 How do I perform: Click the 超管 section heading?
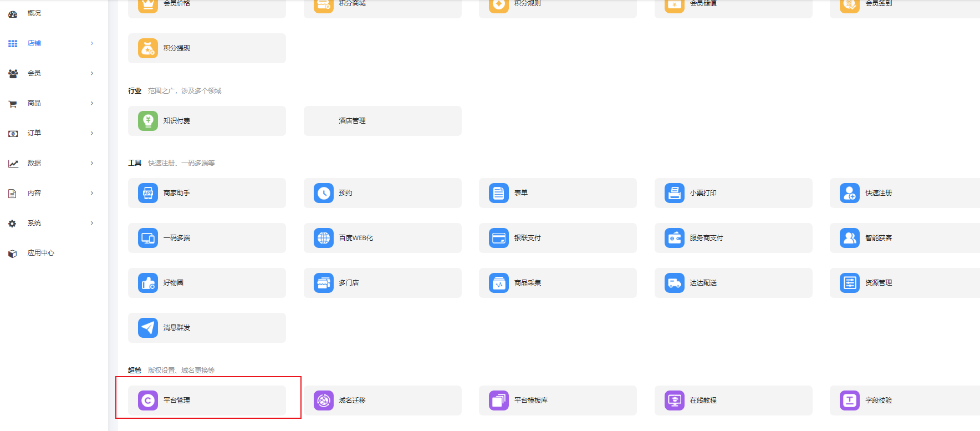pyautogui.click(x=135, y=371)
